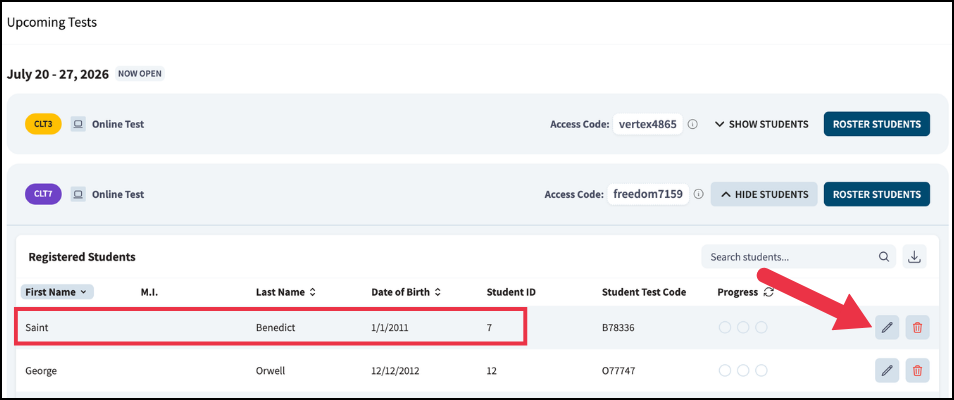The height and width of the screenshot is (400, 954).
Task: Delete Saint Benedict using the trash icon
Action: click(917, 328)
